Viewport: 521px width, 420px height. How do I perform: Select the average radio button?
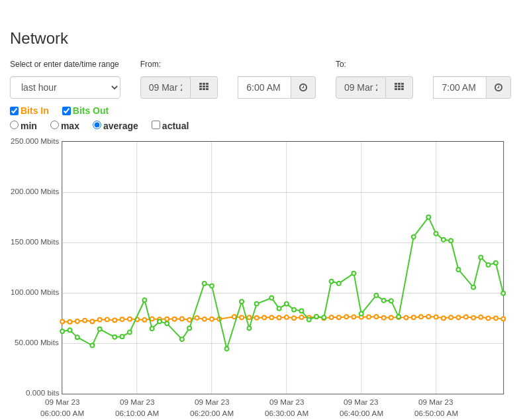97,125
